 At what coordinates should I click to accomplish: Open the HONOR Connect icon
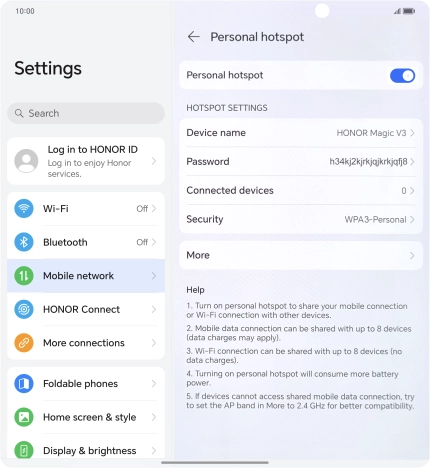[x=24, y=309]
